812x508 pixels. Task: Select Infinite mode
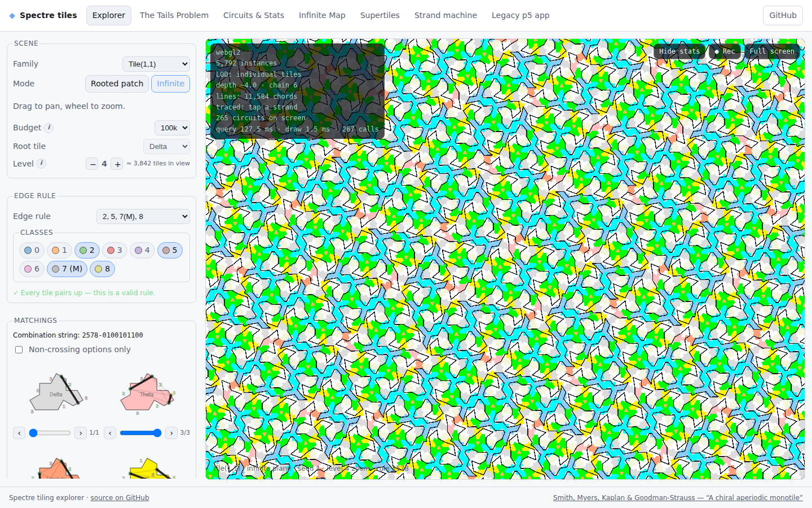click(x=170, y=84)
